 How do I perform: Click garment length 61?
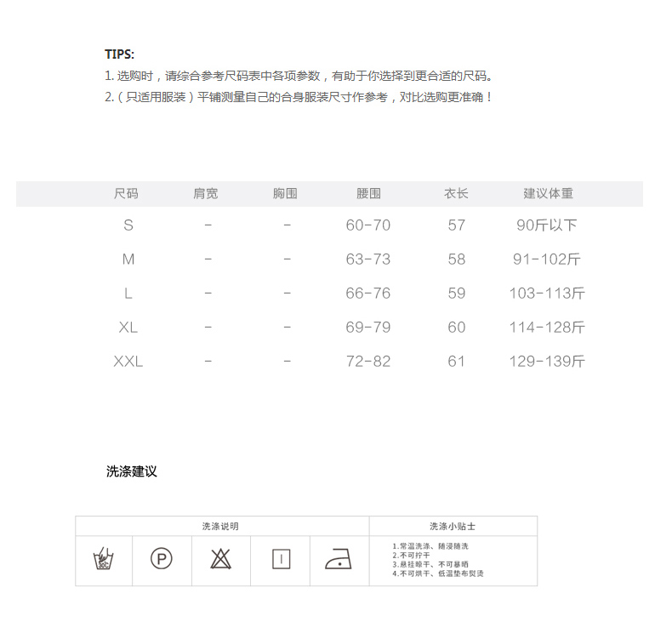tap(457, 362)
